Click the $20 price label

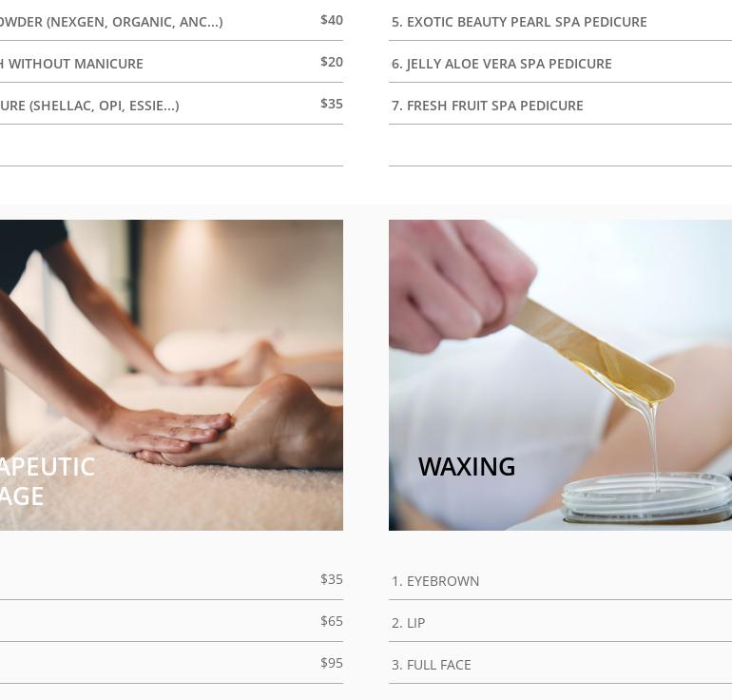tap(332, 62)
